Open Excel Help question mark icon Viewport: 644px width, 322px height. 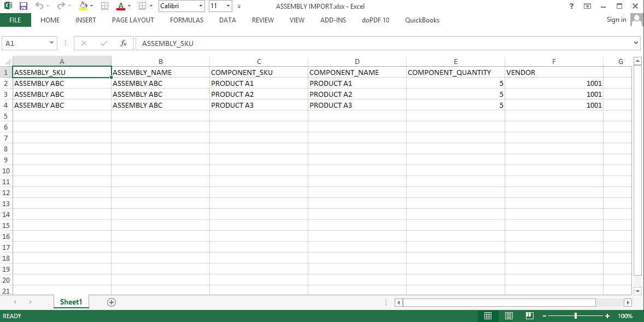tap(571, 6)
